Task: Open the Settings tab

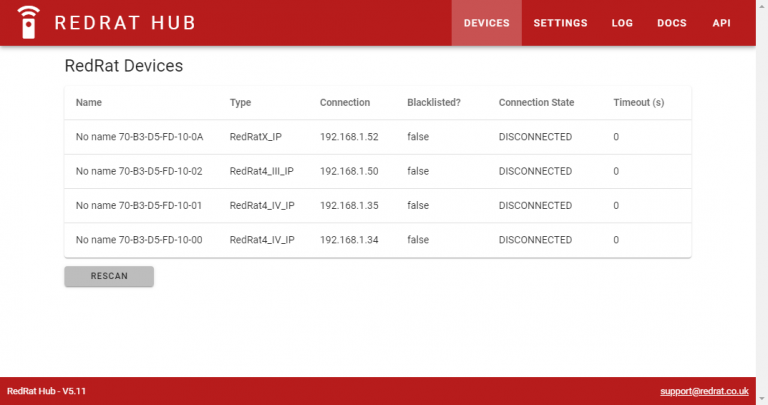Action: [560, 23]
